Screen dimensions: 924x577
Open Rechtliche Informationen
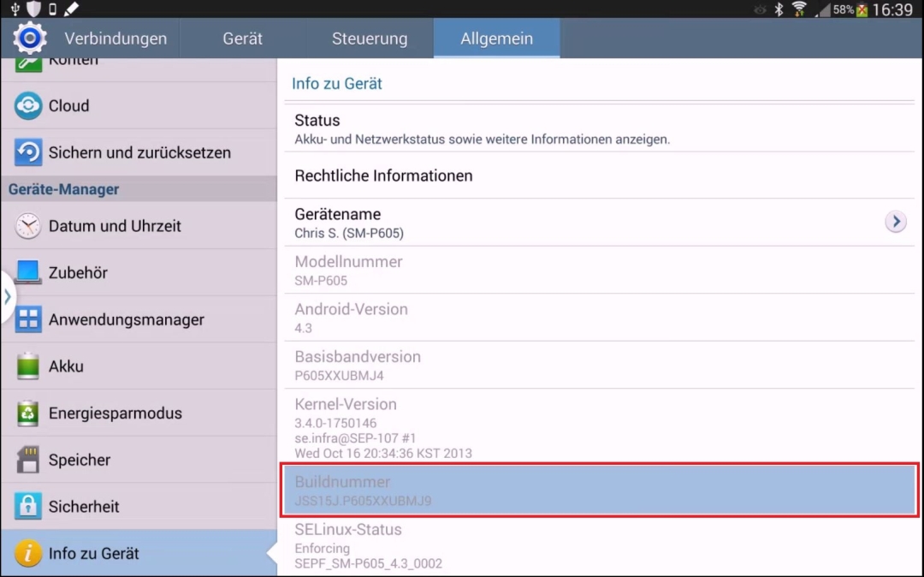click(x=599, y=175)
